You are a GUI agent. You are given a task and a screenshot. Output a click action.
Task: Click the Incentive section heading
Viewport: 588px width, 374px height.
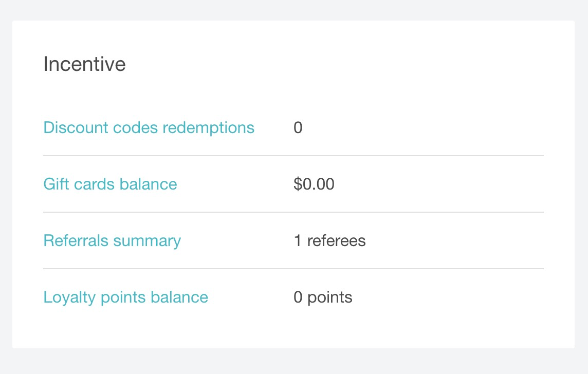84,64
